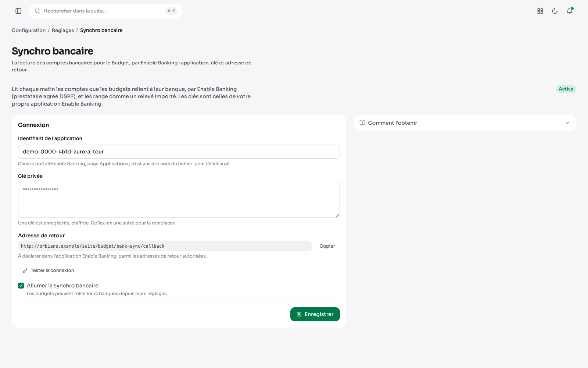The image size is (588, 368).
Task: Click the 'Les budgets peuvent relier' helper text
Action: point(97,294)
